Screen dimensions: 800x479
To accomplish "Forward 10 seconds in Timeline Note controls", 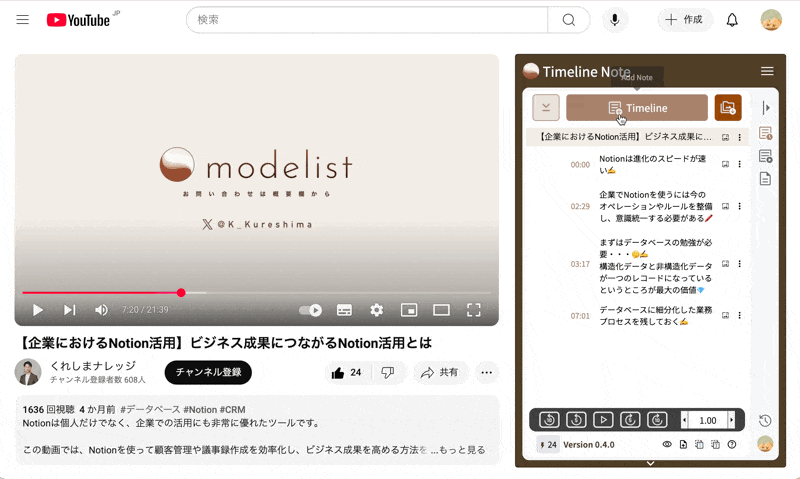I will coord(657,420).
